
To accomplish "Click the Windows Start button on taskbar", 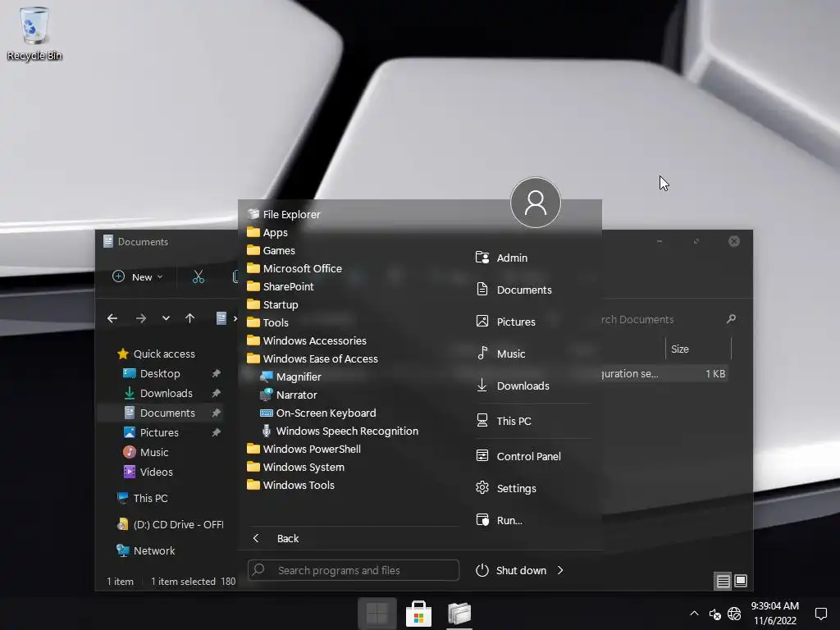I will (x=377, y=614).
